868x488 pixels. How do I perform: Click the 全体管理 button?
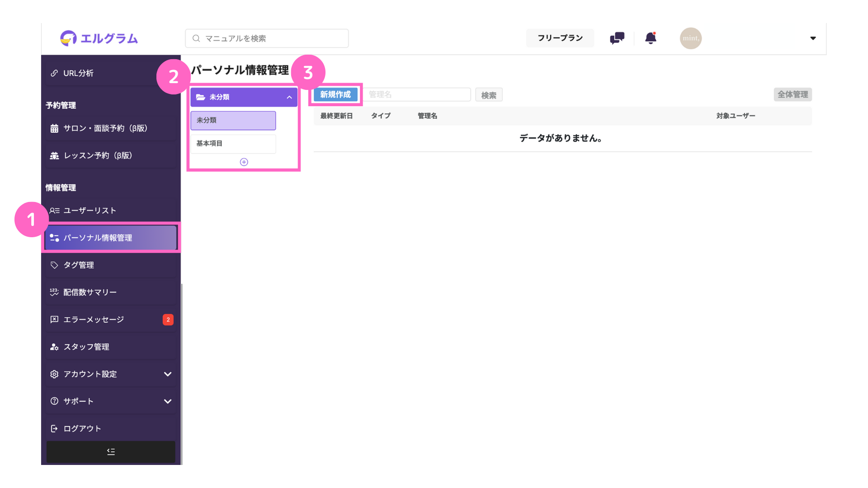(793, 94)
